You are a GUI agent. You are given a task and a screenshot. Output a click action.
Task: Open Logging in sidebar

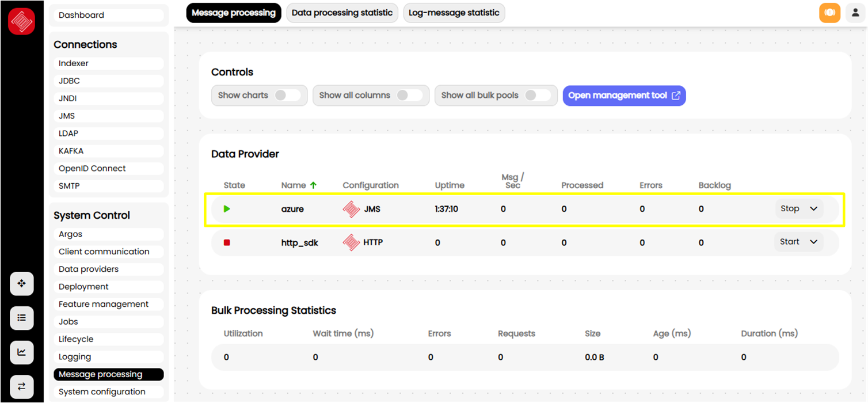point(108,357)
